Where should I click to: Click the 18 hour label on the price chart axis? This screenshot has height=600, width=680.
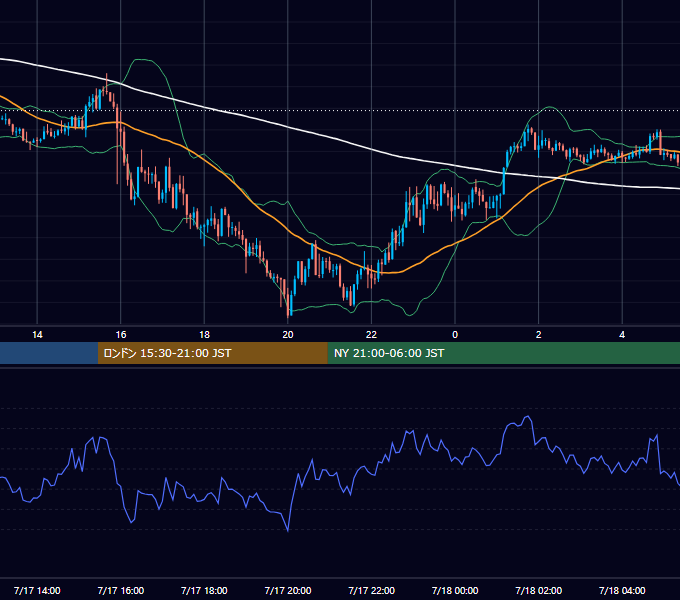tap(204, 335)
